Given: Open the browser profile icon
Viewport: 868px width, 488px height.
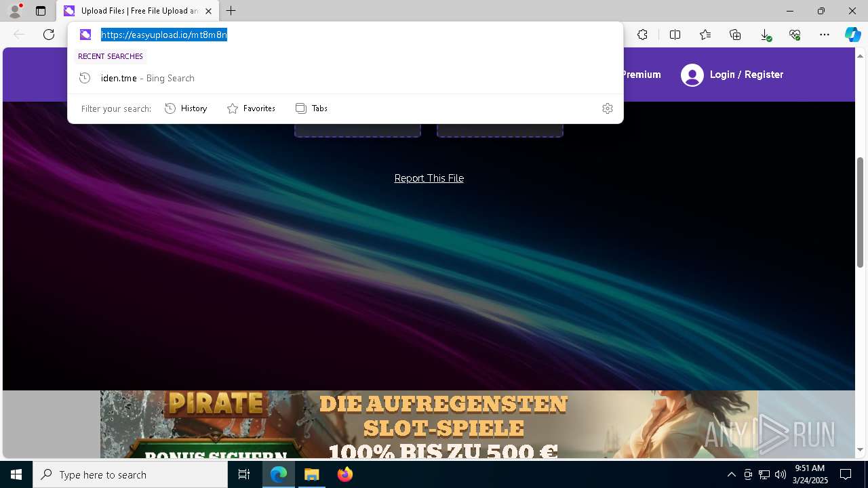Looking at the screenshot, I should pos(15,11).
